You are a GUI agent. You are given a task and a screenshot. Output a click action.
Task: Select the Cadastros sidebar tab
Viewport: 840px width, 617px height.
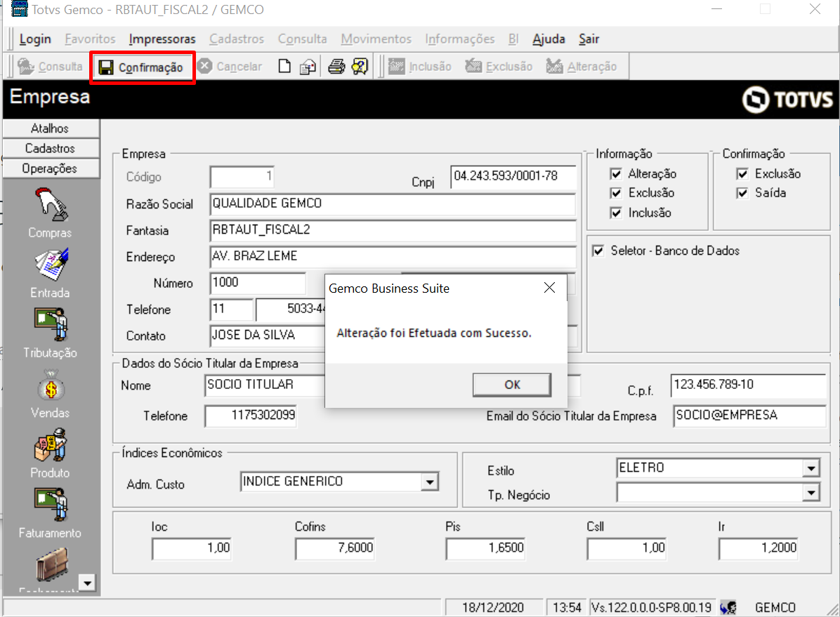pos(51,148)
